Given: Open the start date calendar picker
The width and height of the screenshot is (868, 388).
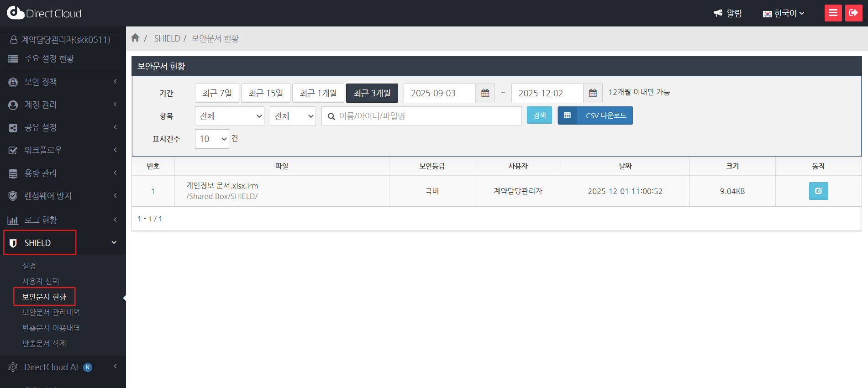Looking at the screenshot, I should click(485, 93).
